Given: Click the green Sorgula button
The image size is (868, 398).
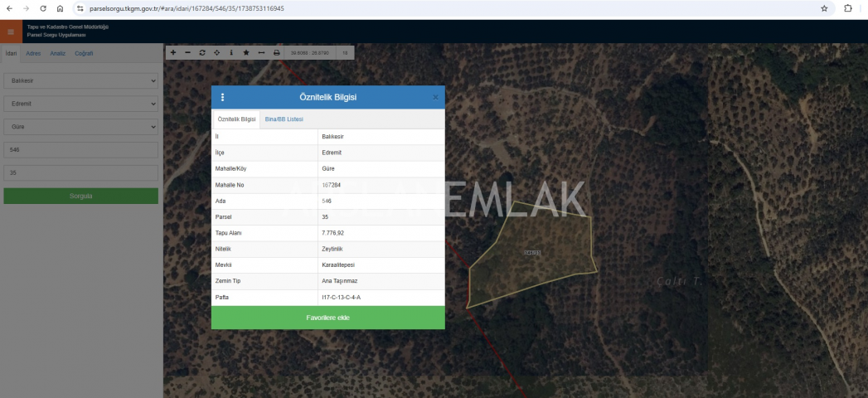Looking at the screenshot, I should pos(80,197).
